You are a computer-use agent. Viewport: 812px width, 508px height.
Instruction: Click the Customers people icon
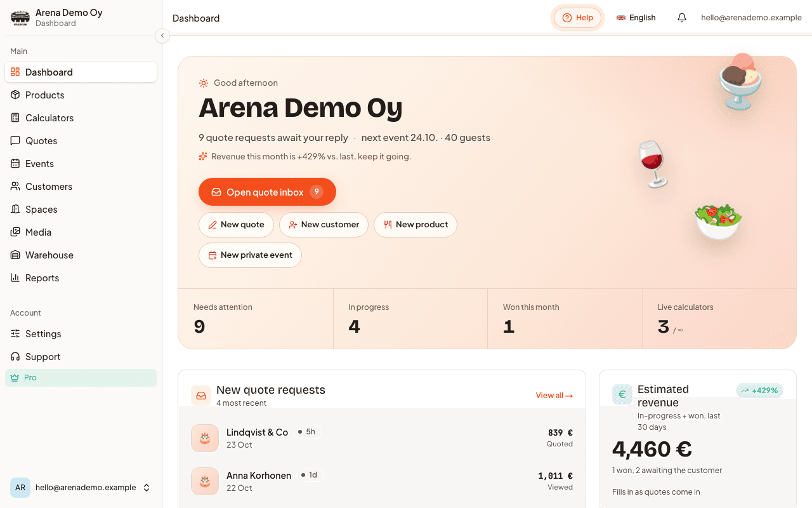[x=15, y=186]
